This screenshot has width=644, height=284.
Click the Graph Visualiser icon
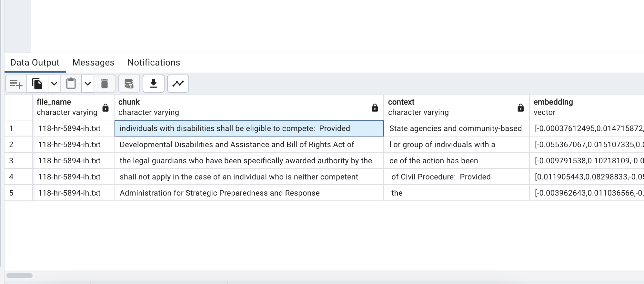point(178,84)
